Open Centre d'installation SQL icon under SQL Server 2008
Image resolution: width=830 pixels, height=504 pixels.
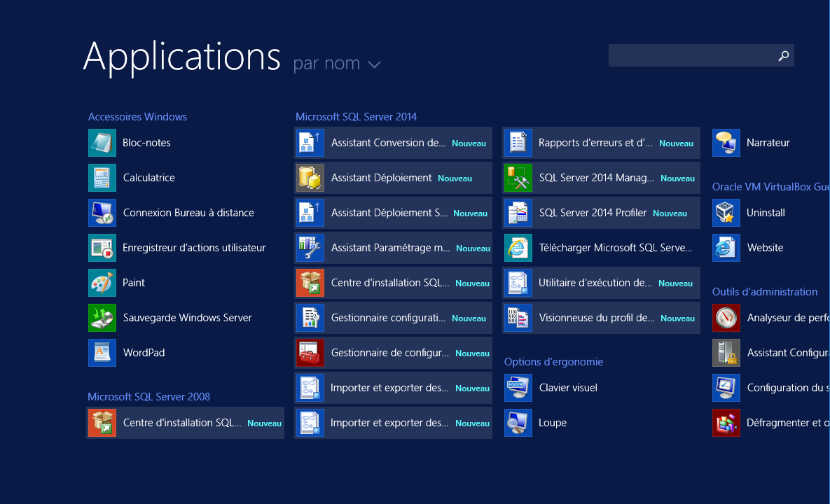coord(102,423)
